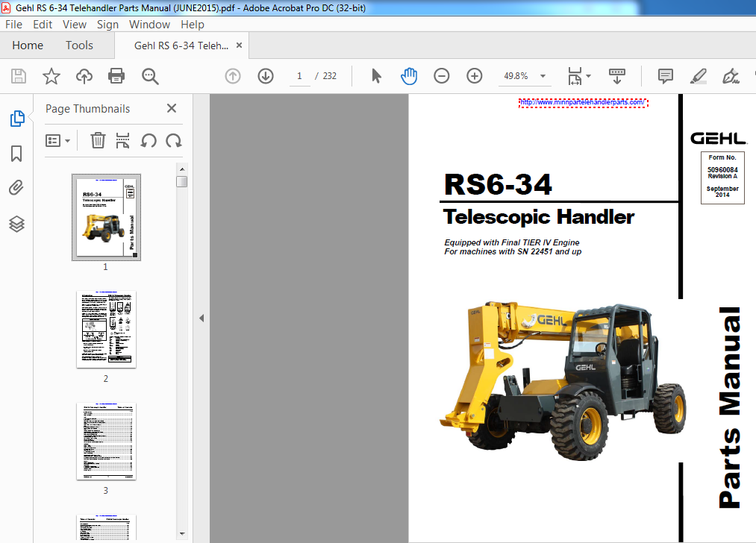
Task: Click the total page count 232
Action: 329,76
